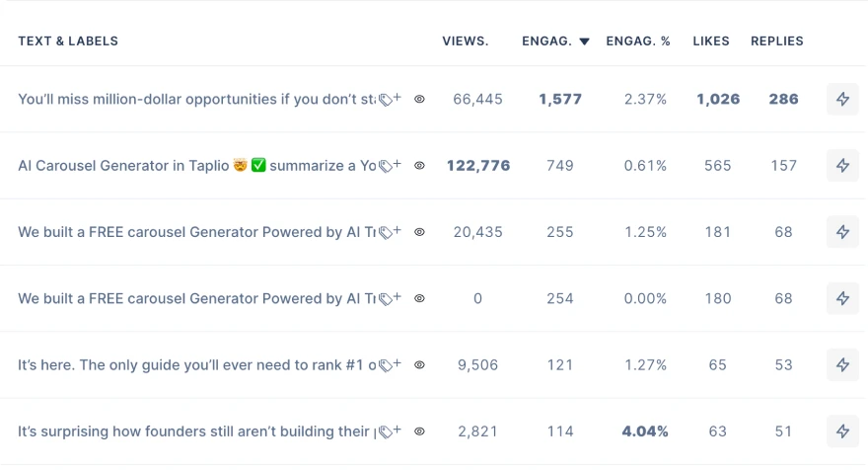Sort by ENGAG. column dropdown arrow

584,41
